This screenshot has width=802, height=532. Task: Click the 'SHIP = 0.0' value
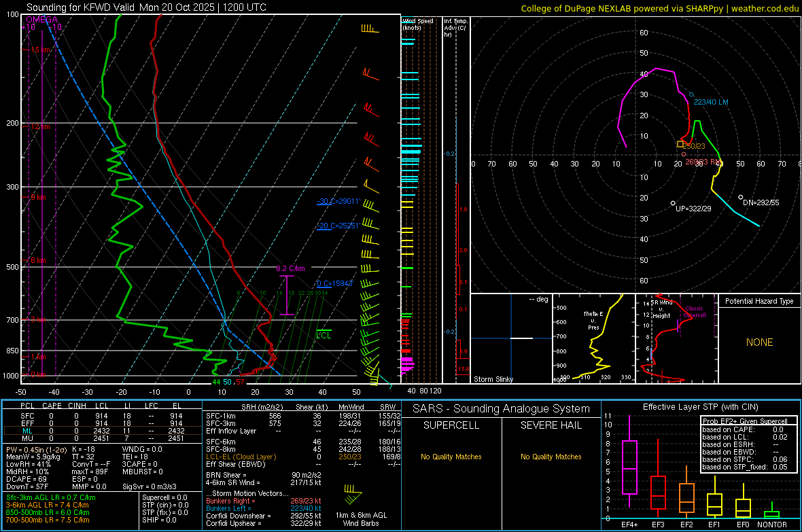159,520
